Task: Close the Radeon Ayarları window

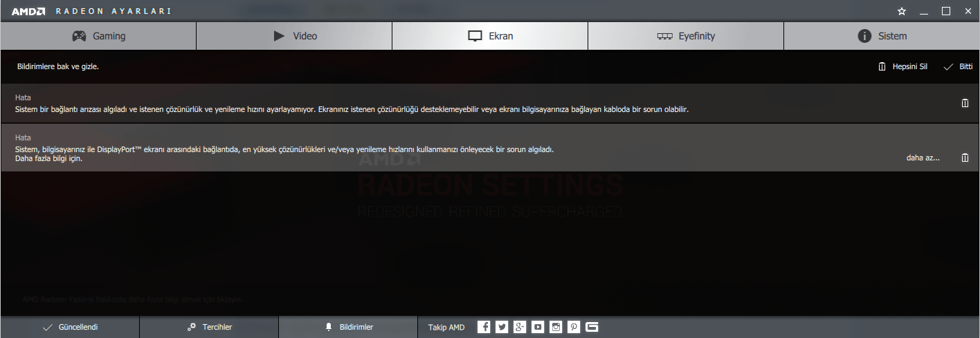Action: (x=968, y=11)
